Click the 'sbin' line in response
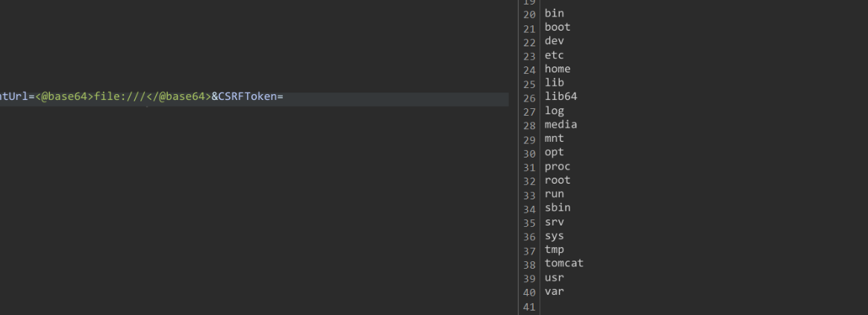Viewport: 868px width, 315px height. coord(558,208)
